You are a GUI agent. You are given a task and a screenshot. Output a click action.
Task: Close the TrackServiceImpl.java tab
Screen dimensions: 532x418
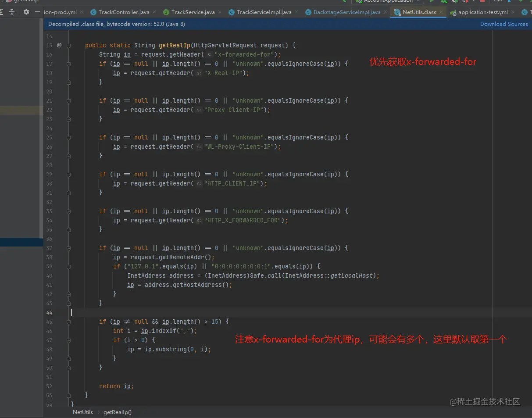pyautogui.click(x=296, y=12)
